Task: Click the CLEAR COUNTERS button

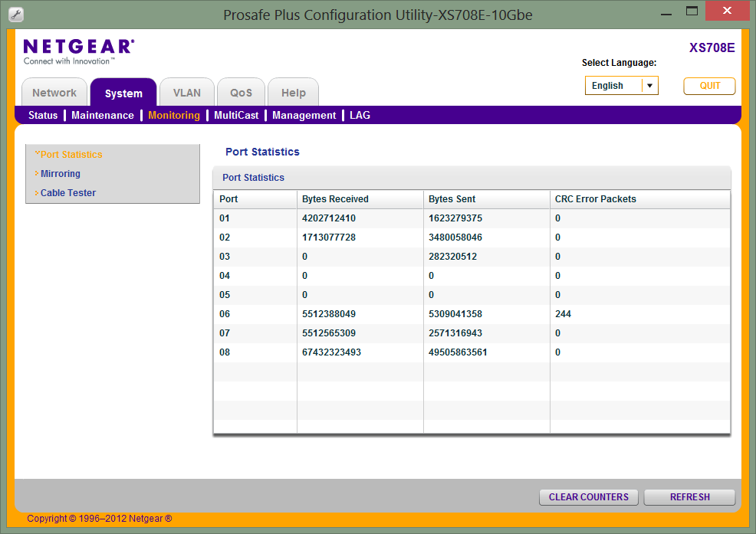Action: [589, 497]
